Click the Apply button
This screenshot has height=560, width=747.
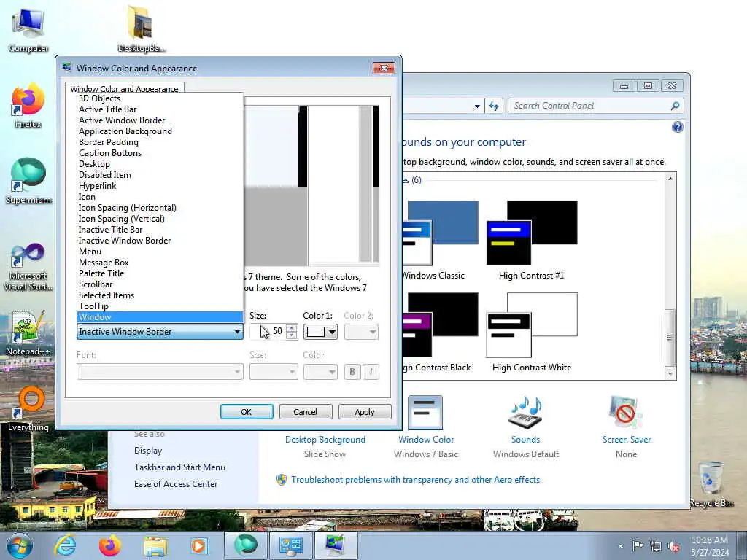pyautogui.click(x=365, y=412)
